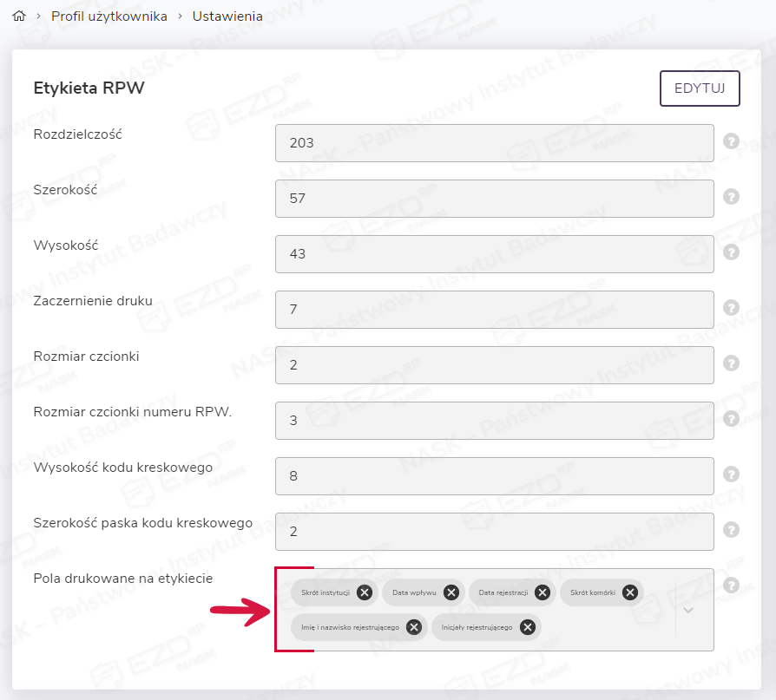This screenshot has height=700, width=776.
Task: Remove the Skrót instytucji tag
Action: point(365,592)
